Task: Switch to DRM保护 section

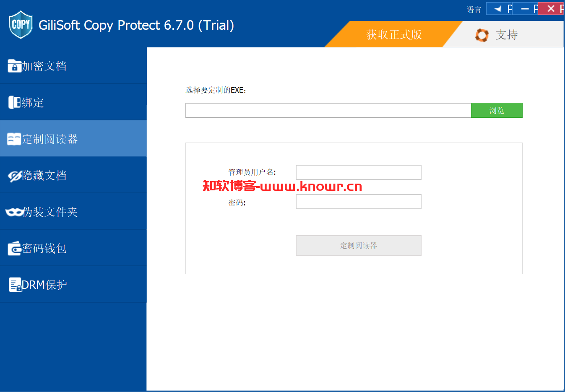Action: 73,285
